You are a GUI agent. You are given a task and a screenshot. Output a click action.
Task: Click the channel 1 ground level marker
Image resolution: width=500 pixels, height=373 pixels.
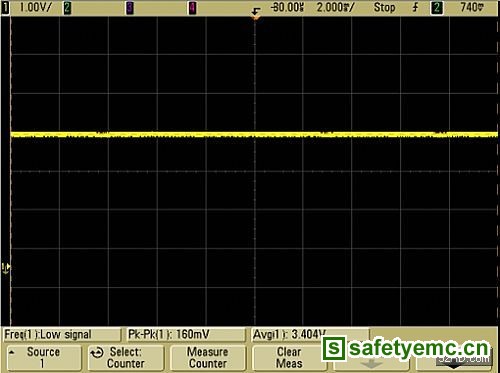click(x=6, y=268)
